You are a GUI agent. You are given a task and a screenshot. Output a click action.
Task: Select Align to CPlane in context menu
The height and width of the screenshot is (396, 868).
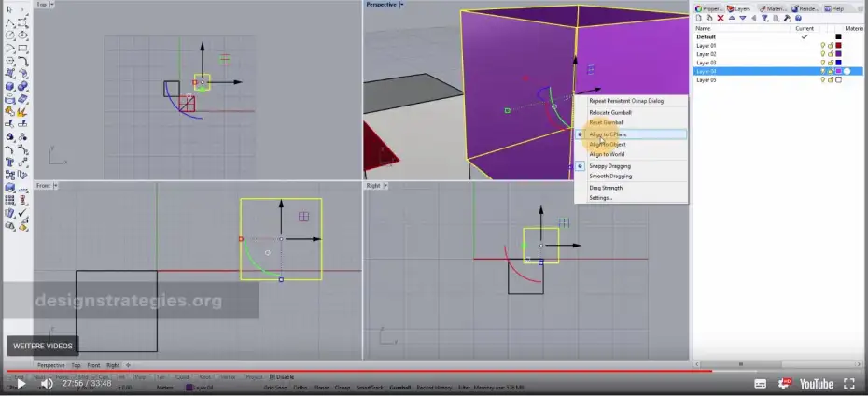pos(631,134)
